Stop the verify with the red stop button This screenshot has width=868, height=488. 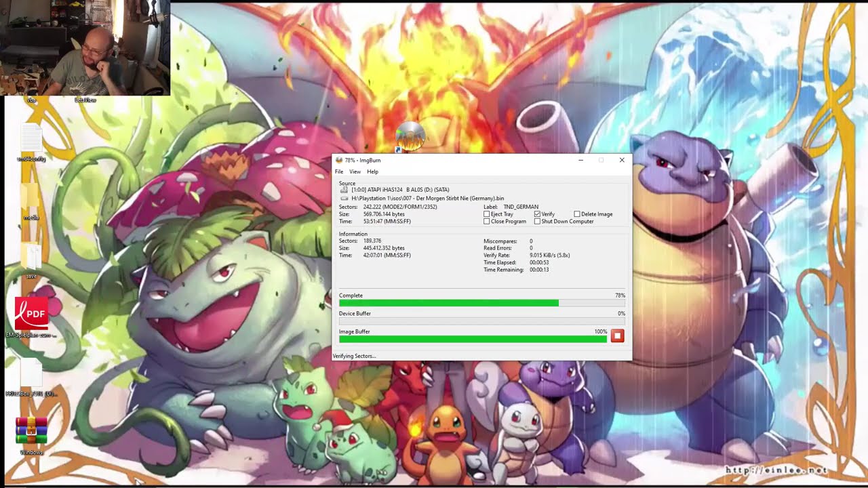click(x=617, y=335)
